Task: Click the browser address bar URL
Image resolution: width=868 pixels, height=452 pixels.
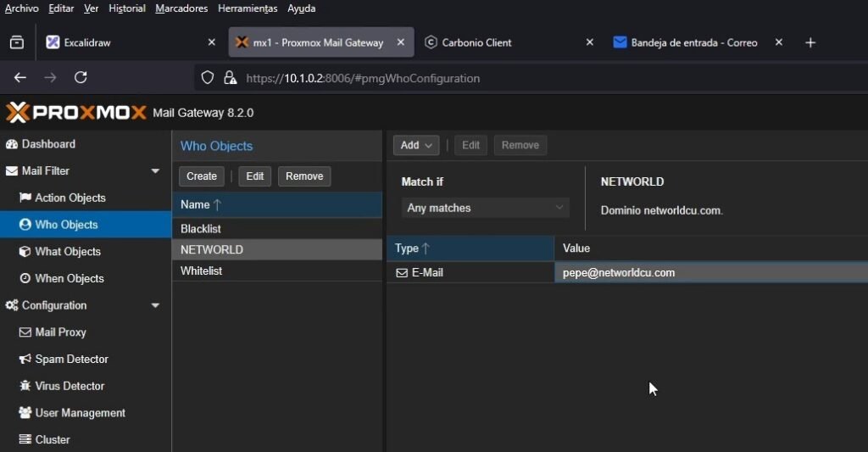Action: point(363,78)
